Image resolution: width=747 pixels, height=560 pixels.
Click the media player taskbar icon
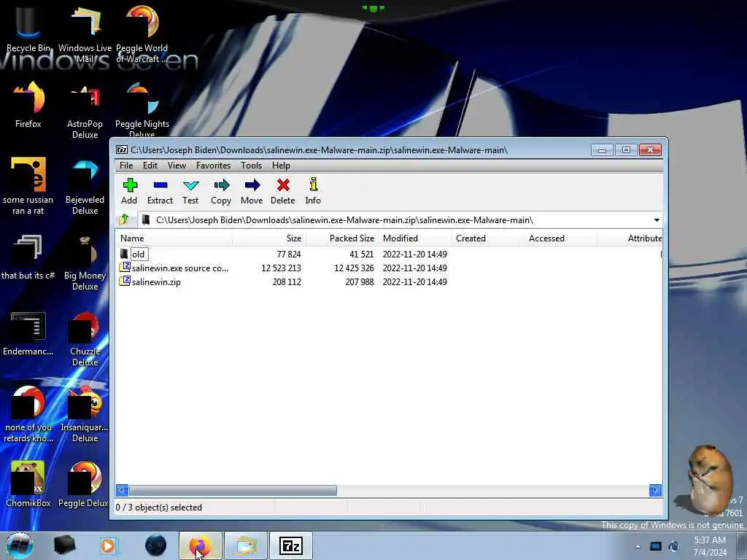[x=108, y=545]
